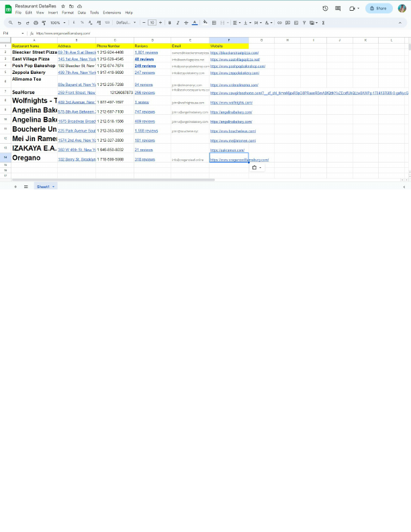The width and height of the screenshot is (411, 532).
Task: Insert a chart
Action: coord(296,23)
